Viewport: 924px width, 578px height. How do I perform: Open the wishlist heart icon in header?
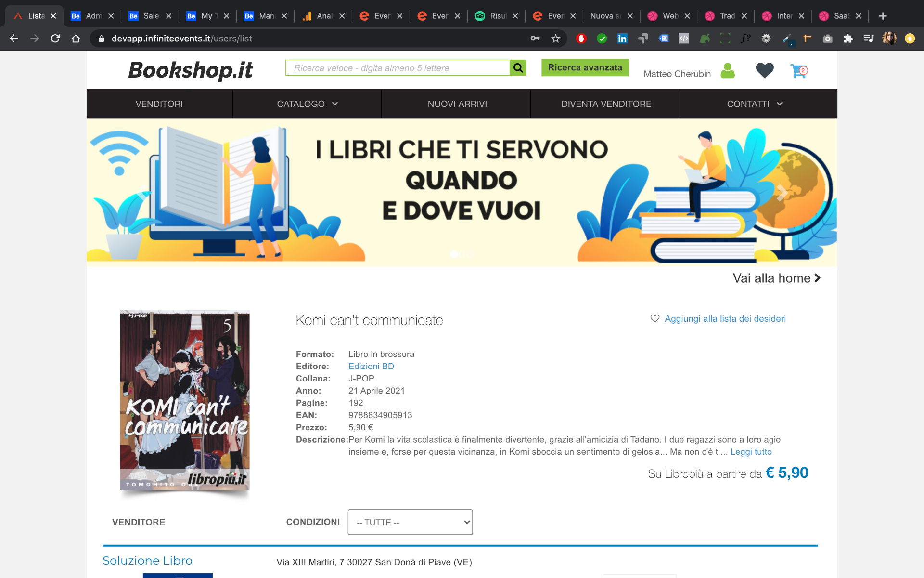(x=765, y=71)
